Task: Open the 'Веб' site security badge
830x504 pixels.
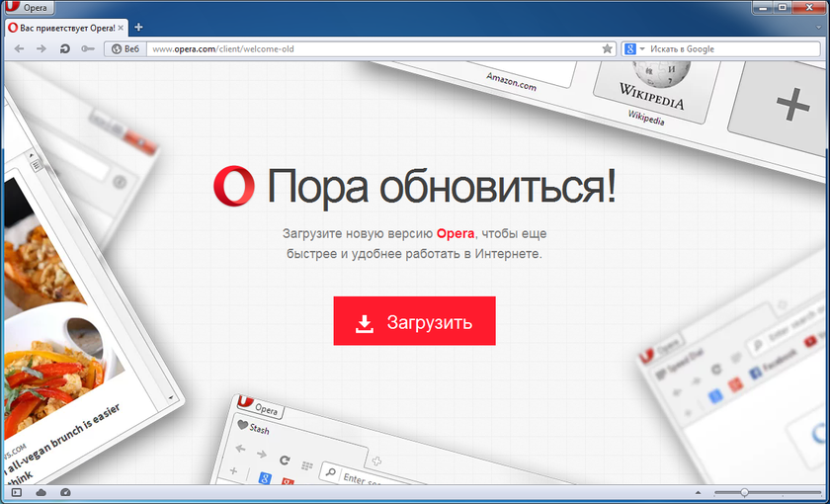Action: (124, 48)
